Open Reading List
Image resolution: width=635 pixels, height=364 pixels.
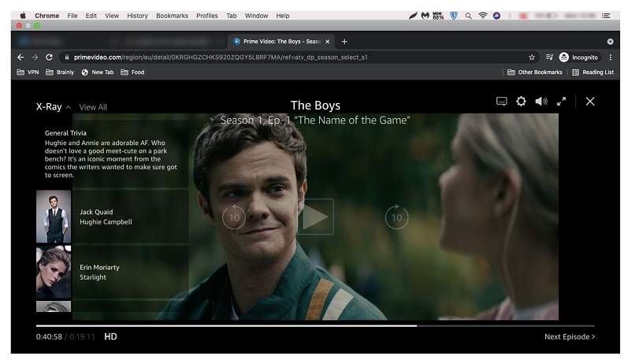tap(593, 72)
